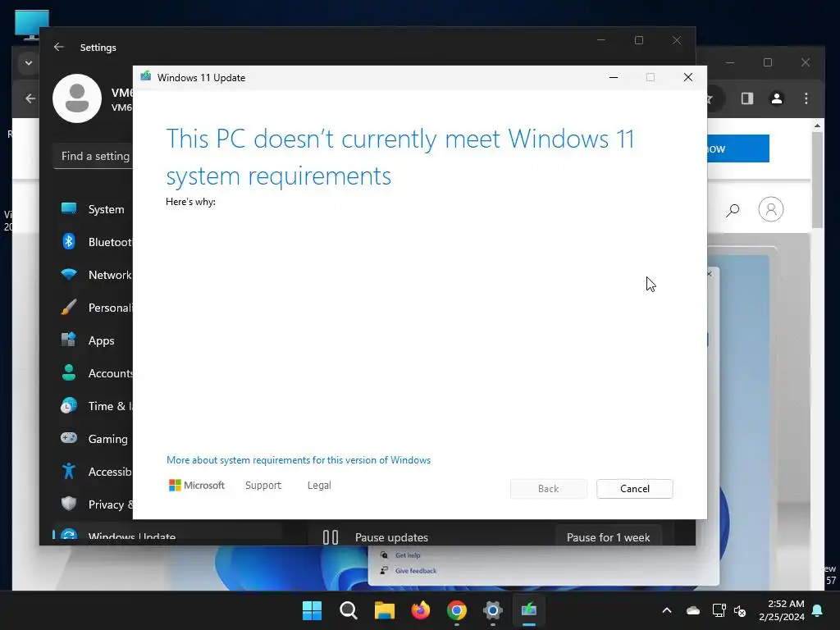This screenshot has width=840, height=630.
Task: Click This PC desktop icon
Action: click(32, 24)
